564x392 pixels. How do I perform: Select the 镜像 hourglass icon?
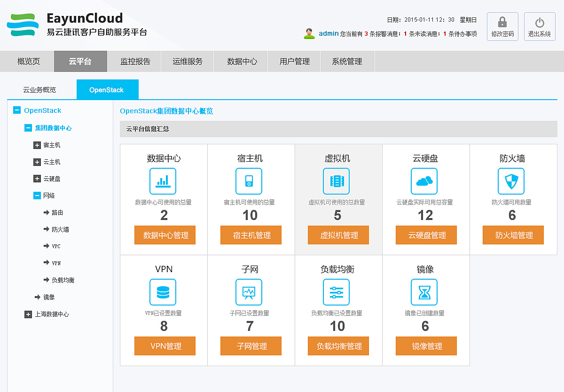click(x=425, y=292)
